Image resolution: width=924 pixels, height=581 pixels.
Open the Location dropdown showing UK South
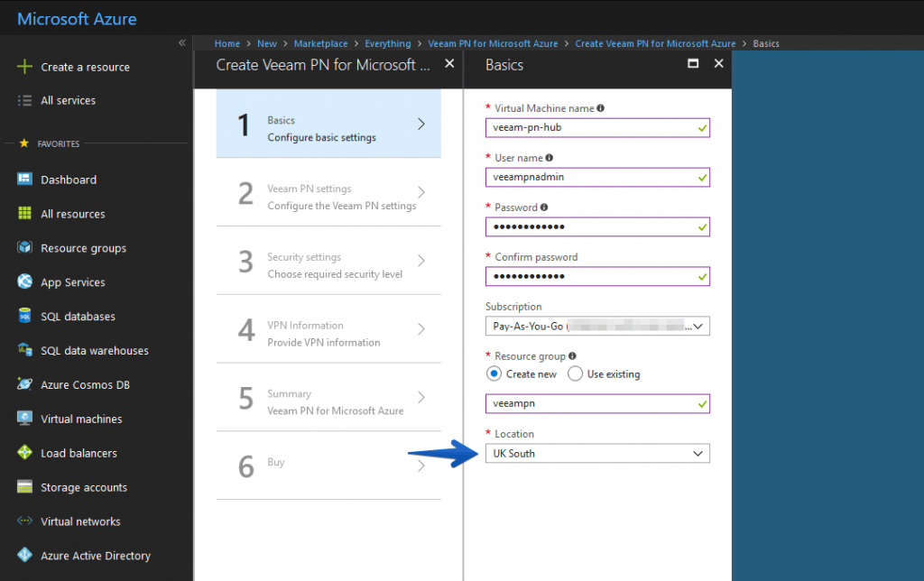point(597,453)
